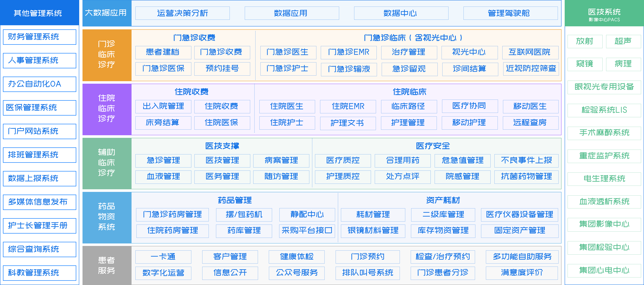Viewport: 644px width, 285px height.
Task: Select 床旁结算 box
Action: 163,123
